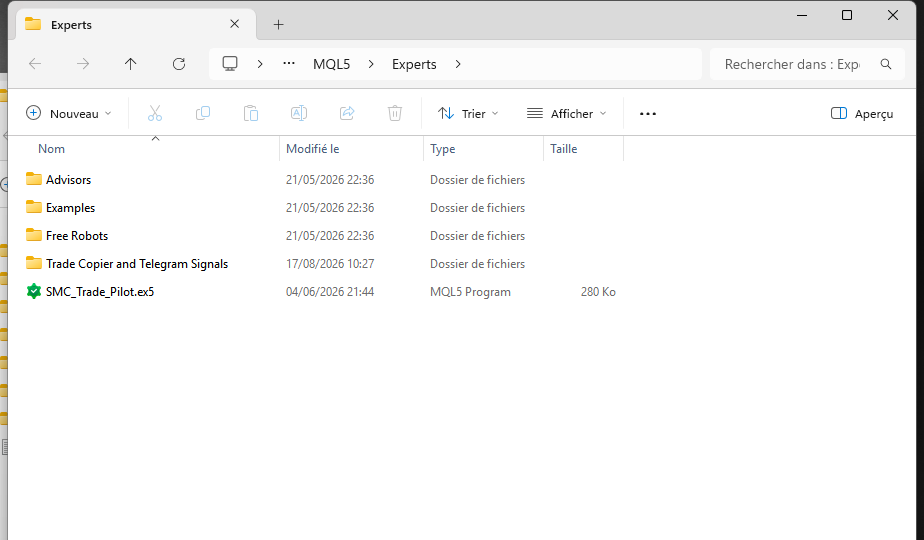Maximize the Explorer window

pyautogui.click(x=847, y=15)
